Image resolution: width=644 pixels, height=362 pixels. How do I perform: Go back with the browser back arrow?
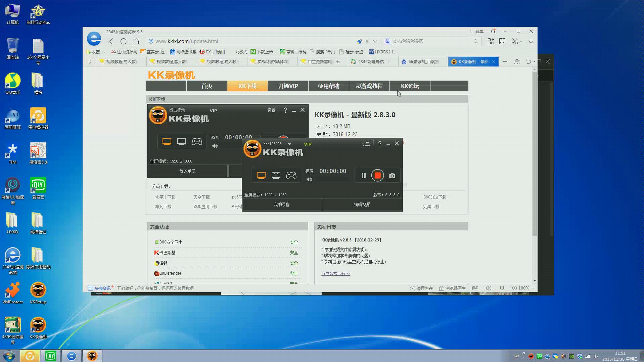[x=111, y=41]
